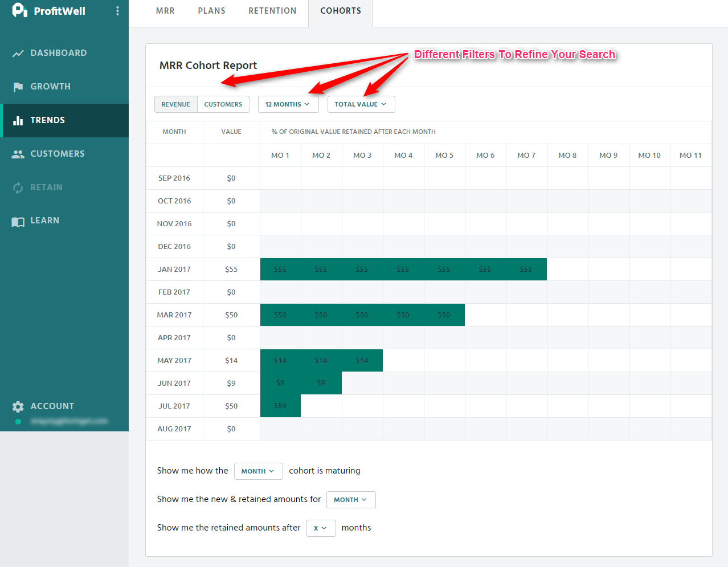Click the FEB 2017 row label
The height and width of the screenshot is (567, 728).
click(x=174, y=292)
